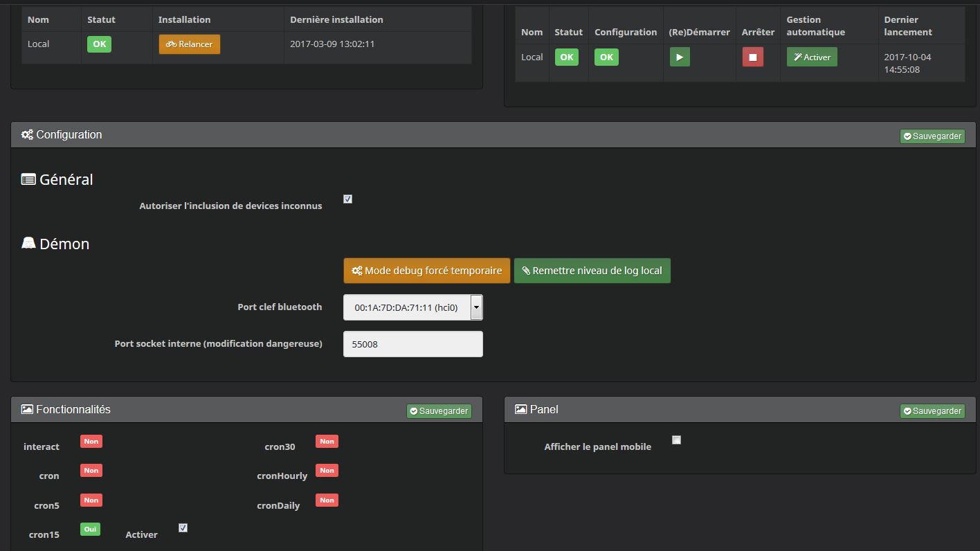
Task: Click the cron5 Non badge
Action: pos(91,500)
